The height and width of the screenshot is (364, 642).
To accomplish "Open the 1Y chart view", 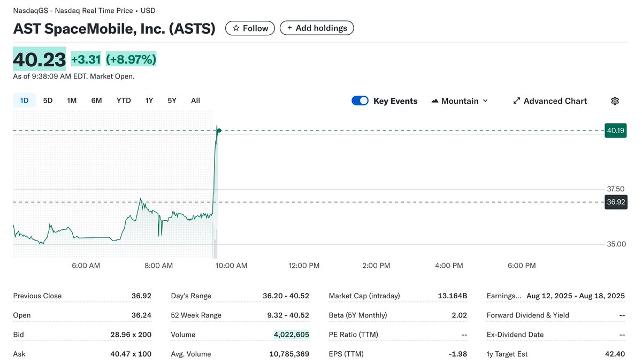I will click(149, 100).
